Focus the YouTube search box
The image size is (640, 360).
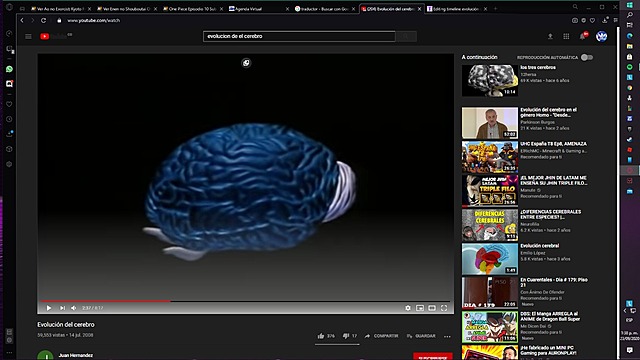coord(299,36)
